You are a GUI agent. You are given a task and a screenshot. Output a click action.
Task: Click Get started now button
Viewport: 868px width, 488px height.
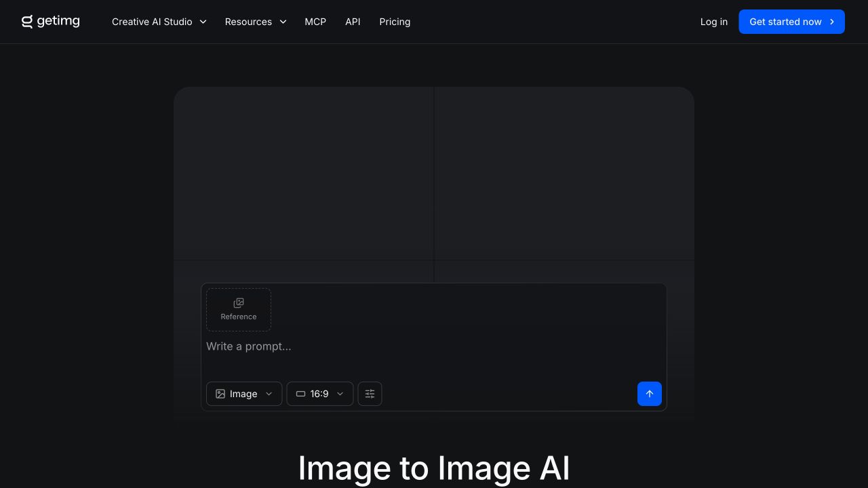[x=791, y=22]
